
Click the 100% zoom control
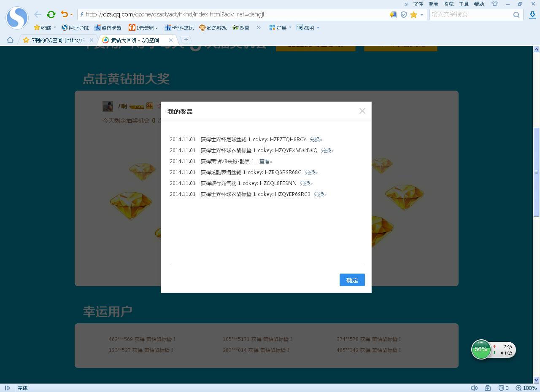click(526, 388)
